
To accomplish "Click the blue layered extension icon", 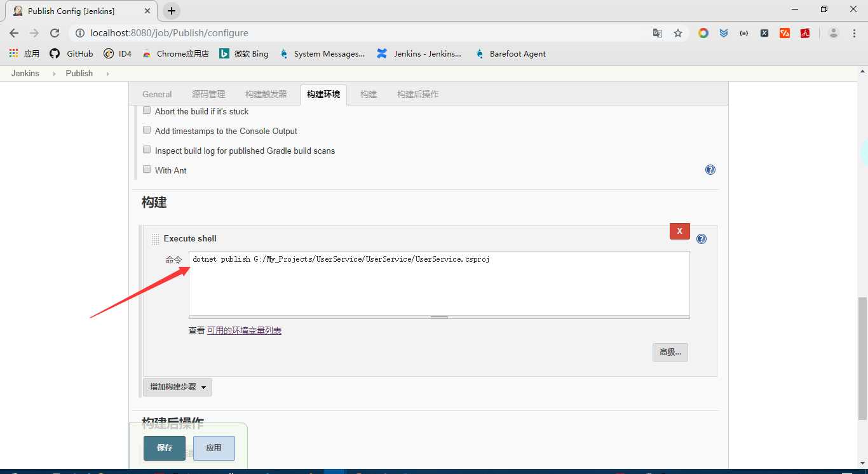I will coord(724,33).
